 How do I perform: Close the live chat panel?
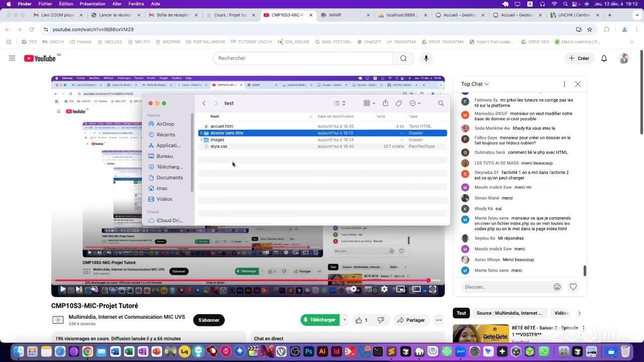578,84
